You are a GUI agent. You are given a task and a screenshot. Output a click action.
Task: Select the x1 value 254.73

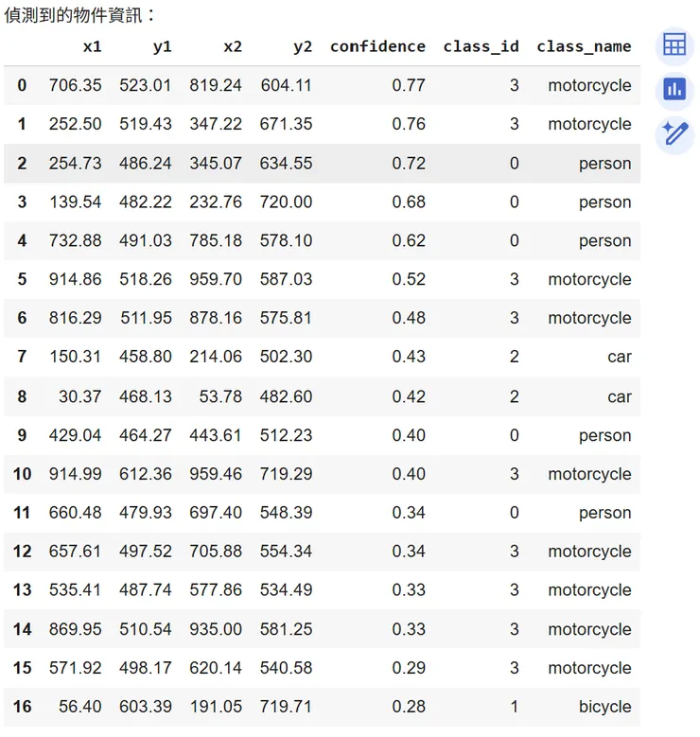point(76,164)
